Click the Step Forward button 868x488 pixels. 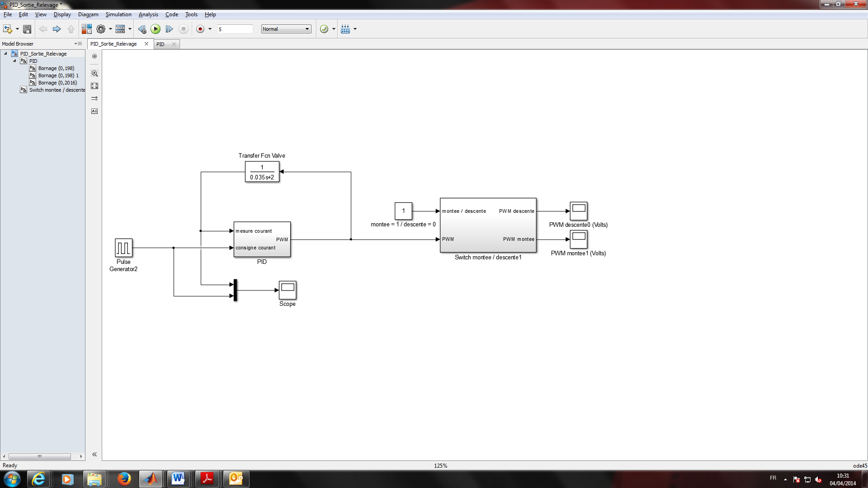click(x=169, y=29)
